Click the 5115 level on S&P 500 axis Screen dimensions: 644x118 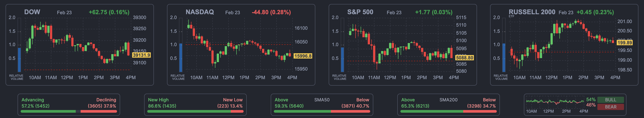point(461,18)
